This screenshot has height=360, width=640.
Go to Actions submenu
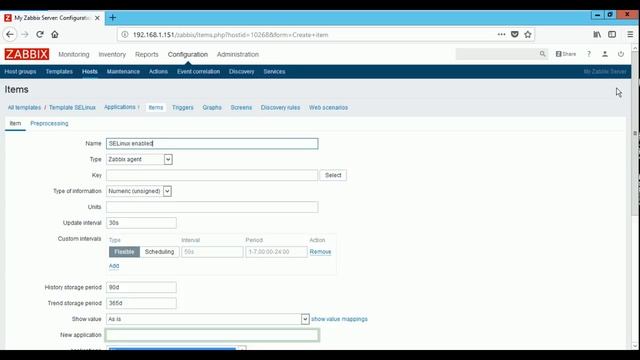[158, 71]
